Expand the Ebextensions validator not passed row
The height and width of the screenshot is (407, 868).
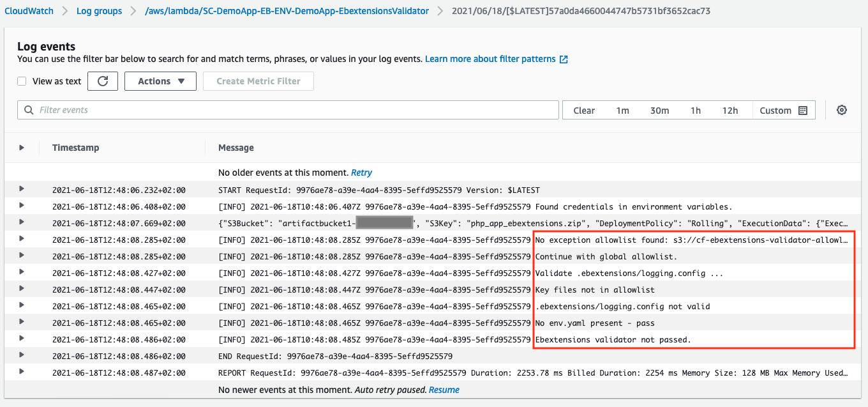(22, 339)
